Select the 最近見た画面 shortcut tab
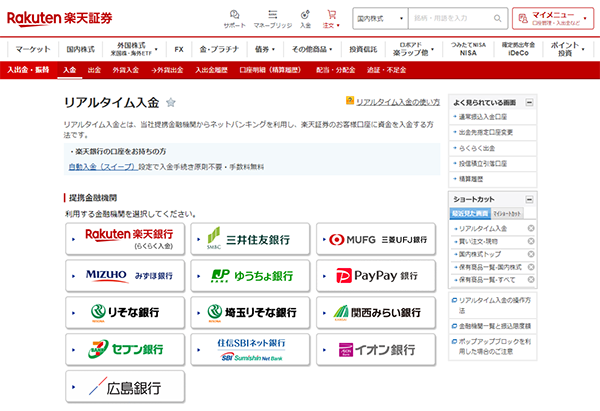 [470, 214]
